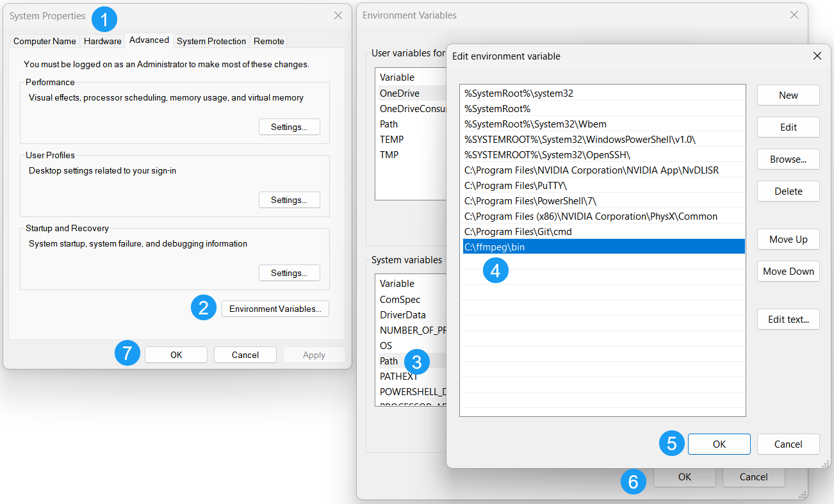Confirm with OK in Edit environment variable dialog
Image resolution: width=834 pixels, height=504 pixels.
(719, 444)
